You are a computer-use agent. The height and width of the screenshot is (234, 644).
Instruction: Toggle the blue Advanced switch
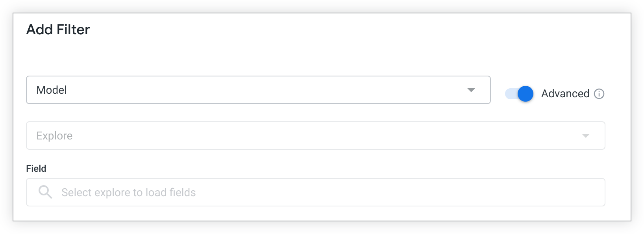point(519,94)
